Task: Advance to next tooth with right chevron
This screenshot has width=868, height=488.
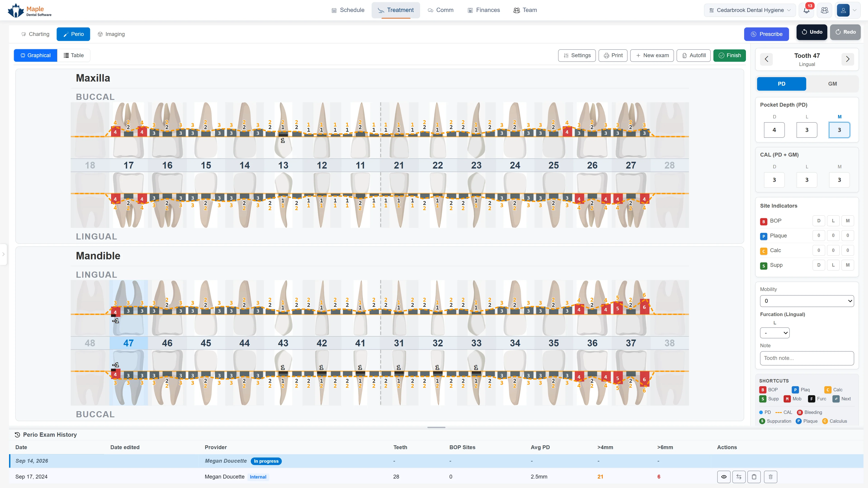Action: (x=848, y=59)
